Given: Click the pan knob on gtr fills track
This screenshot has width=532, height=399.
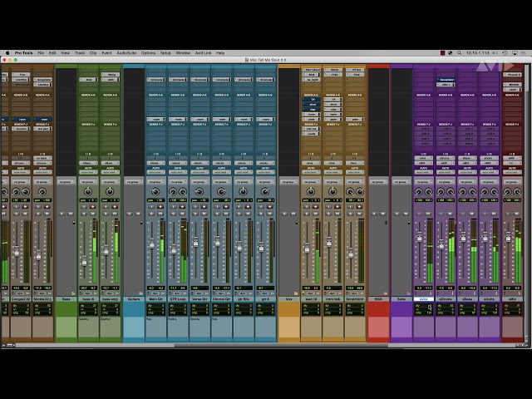Looking at the screenshot, I should click(x=243, y=192).
